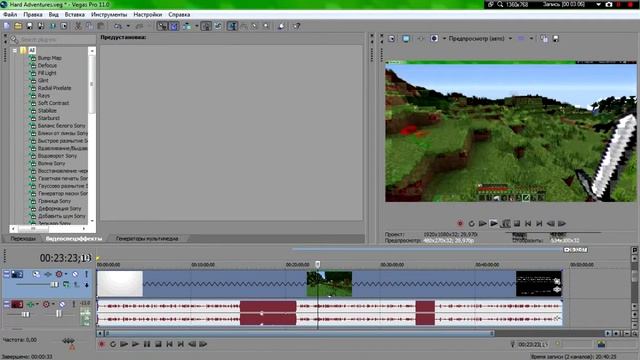Click the Undo arrow icon
This screenshot has height=360, width=640.
(x=118, y=26)
